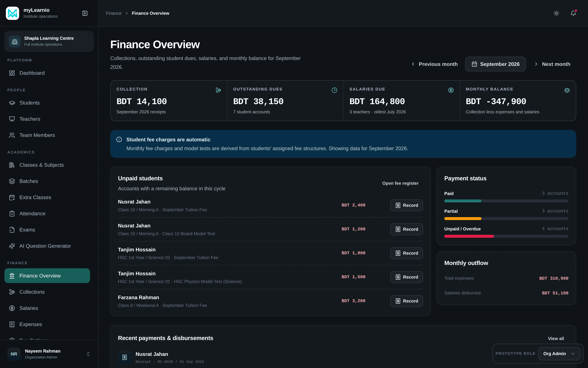Click the Monthly Balance scales icon
The width and height of the screenshot is (588, 368).
tap(567, 90)
